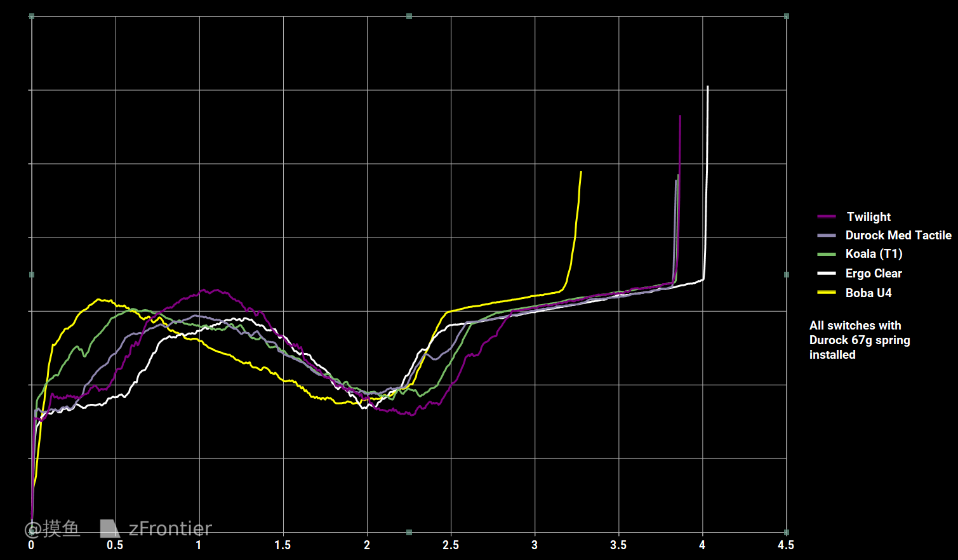Image resolution: width=958 pixels, height=560 pixels.
Task: Click the top-center chart resize handle
Action: 409,17
